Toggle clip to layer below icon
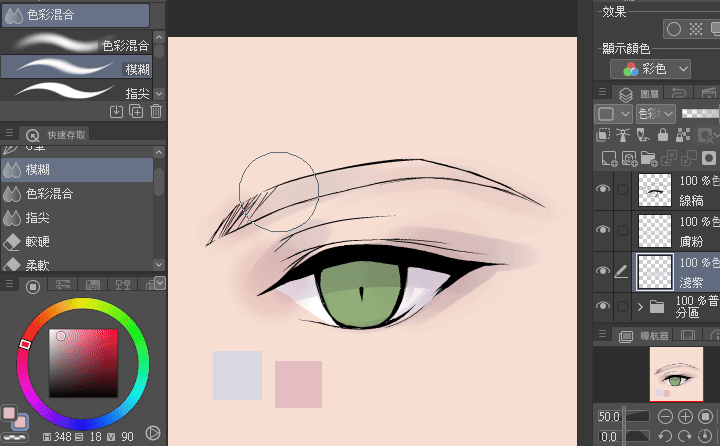 pyautogui.click(x=603, y=135)
